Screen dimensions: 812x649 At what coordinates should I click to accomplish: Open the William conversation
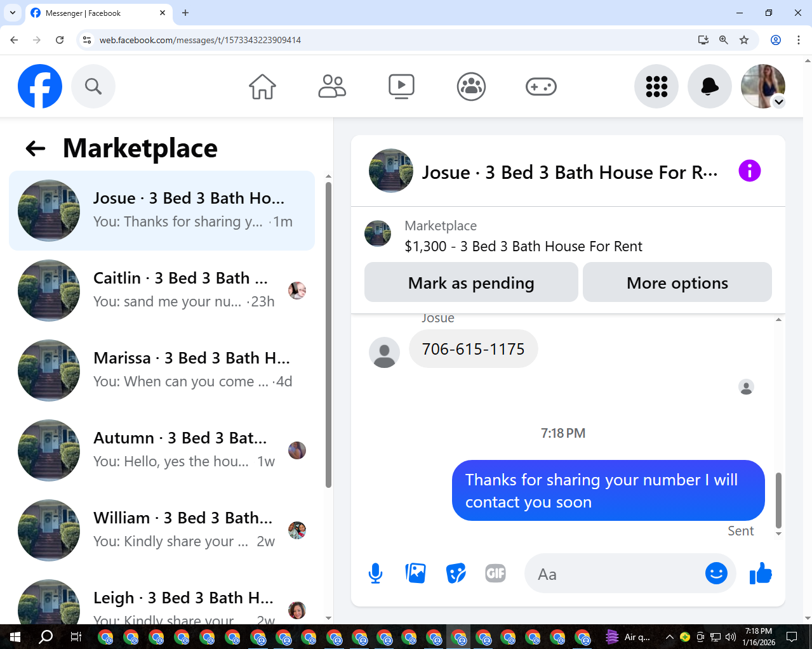(162, 530)
